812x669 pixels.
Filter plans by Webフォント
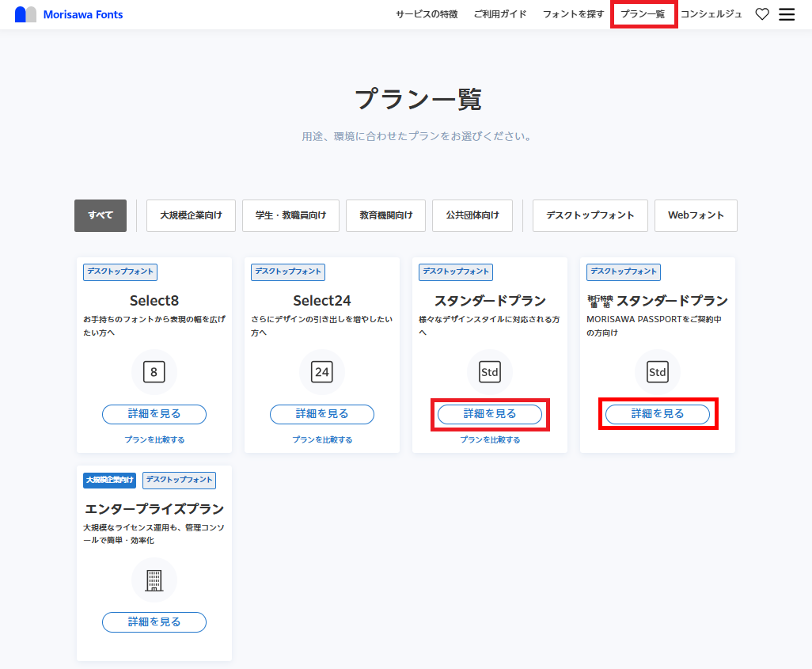[696, 215]
